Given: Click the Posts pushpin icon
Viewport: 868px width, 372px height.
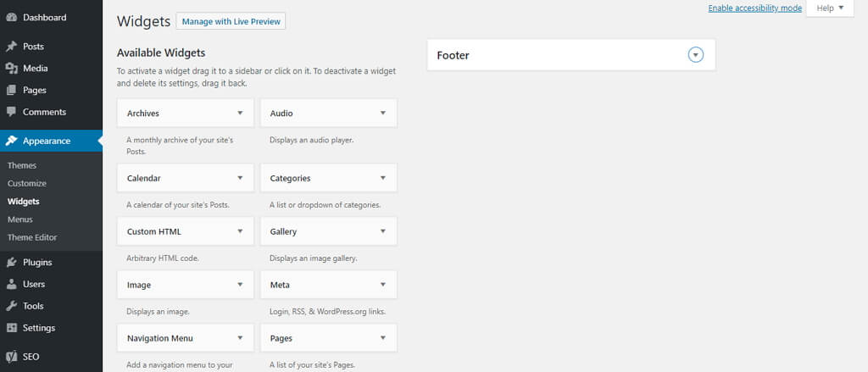Looking at the screenshot, I should click(x=11, y=47).
